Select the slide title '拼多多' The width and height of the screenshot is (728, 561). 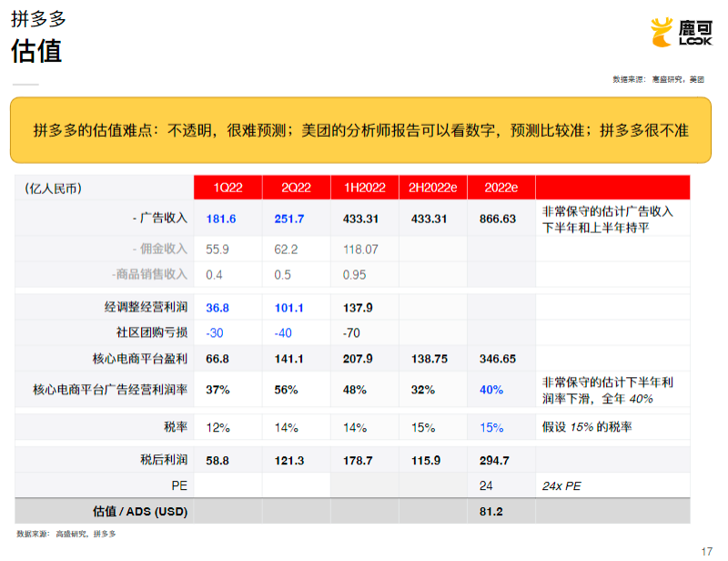click(x=38, y=19)
